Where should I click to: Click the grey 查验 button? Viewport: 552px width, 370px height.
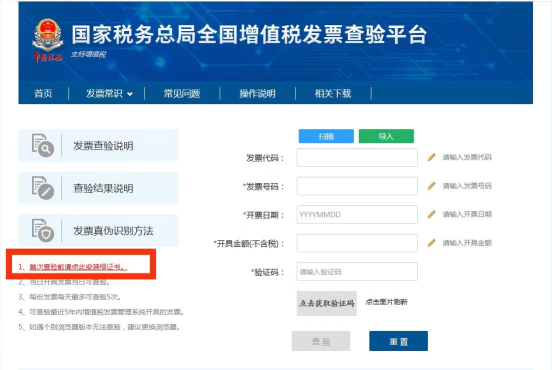coord(321,341)
